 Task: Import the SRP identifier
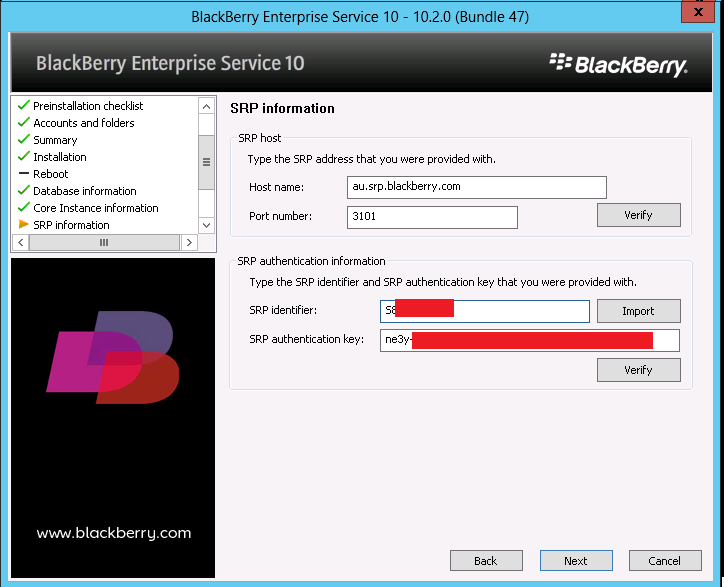pyautogui.click(x=639, y=311)
